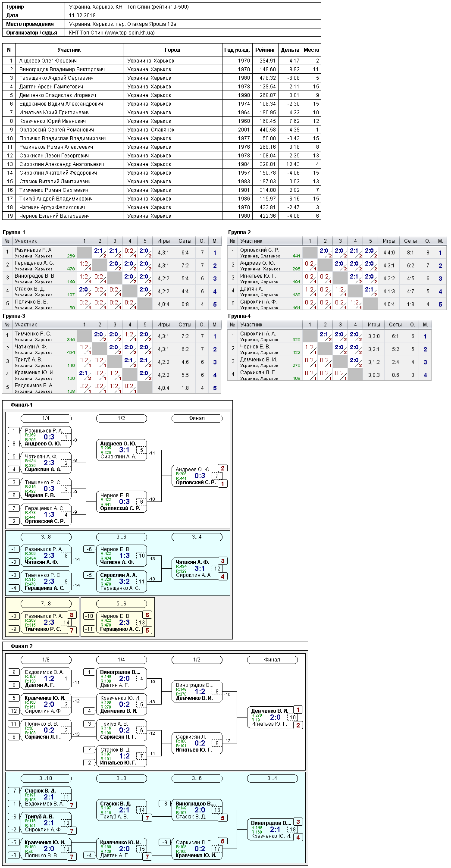
Task: Open the Финал-1 bracket title
Action: tap(22, 405)
